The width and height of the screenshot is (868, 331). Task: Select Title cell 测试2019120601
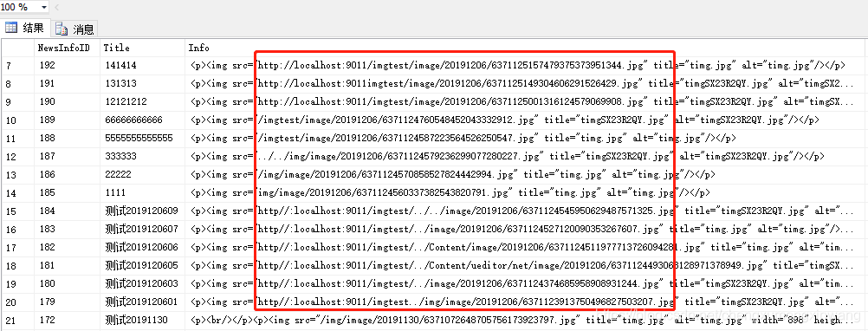[142, 302]
